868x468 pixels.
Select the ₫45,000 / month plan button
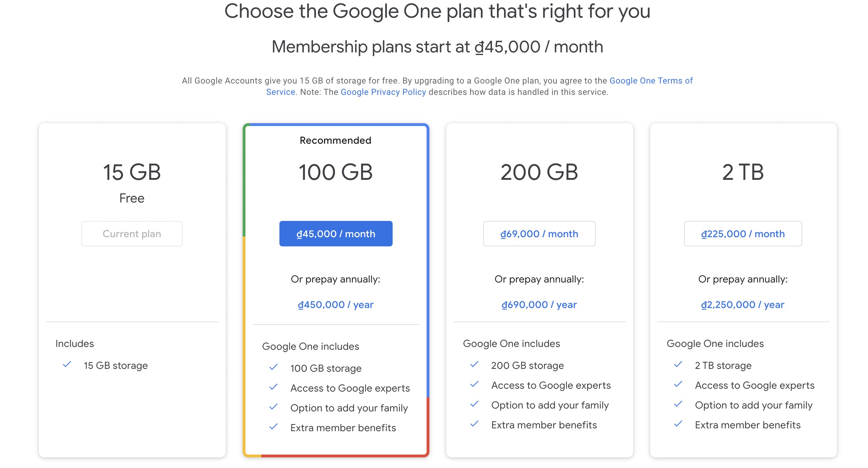(x=336, y=234)
